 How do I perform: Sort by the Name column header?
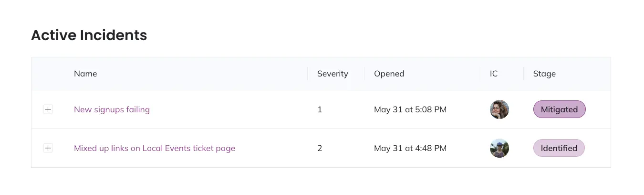point(85,74)
